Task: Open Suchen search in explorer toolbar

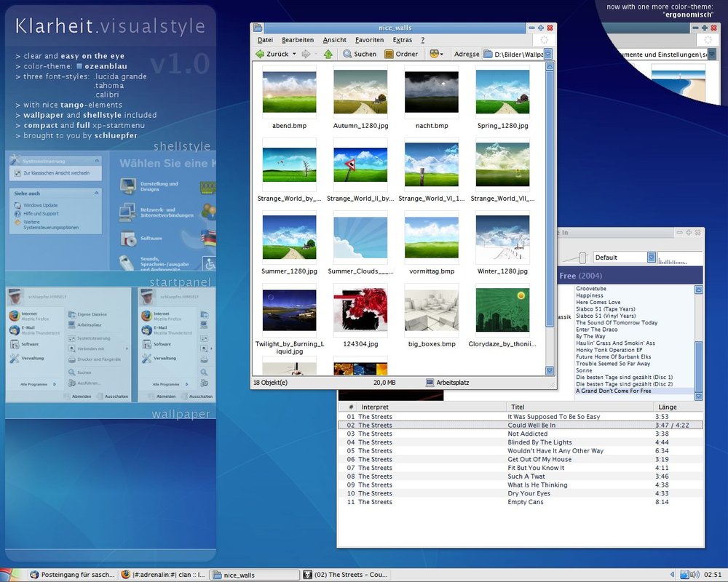Action: click(360, 54)
